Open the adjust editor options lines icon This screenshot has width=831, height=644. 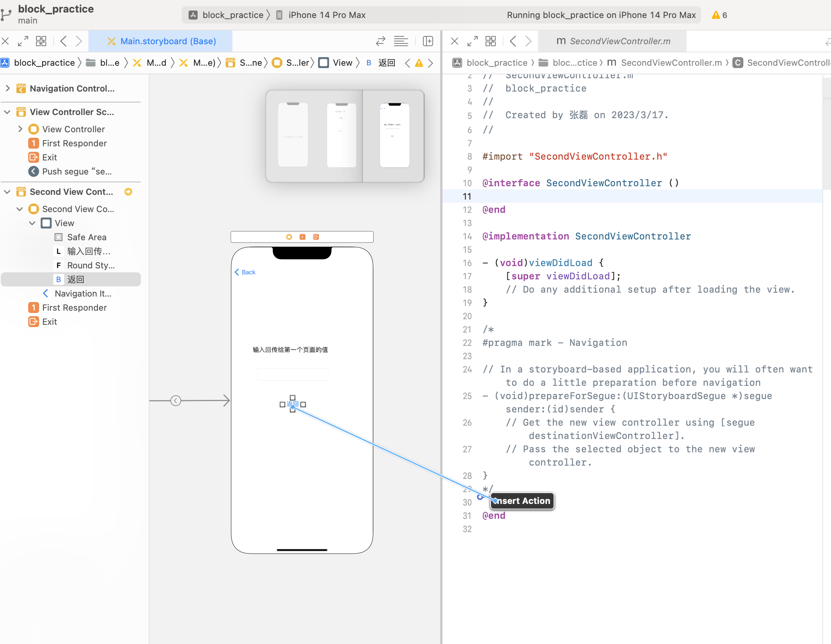pyautogui.click(x=401, y=41)
